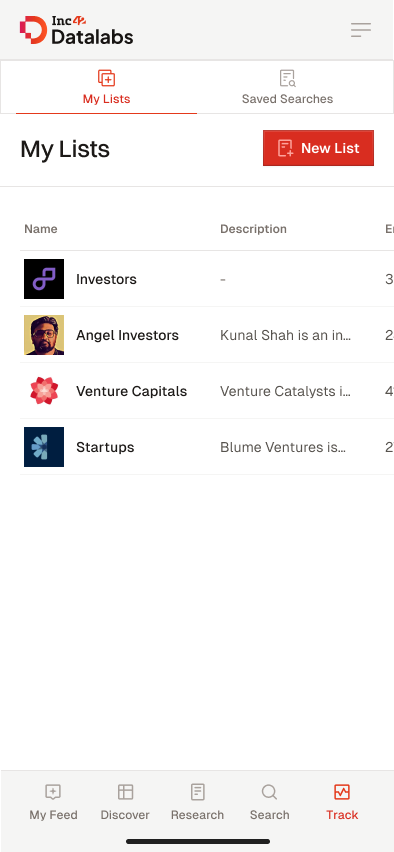Open the Venture Capitals list
Image resolution: width=394 pixels, height=852 pixels.
tap(132, 391)
